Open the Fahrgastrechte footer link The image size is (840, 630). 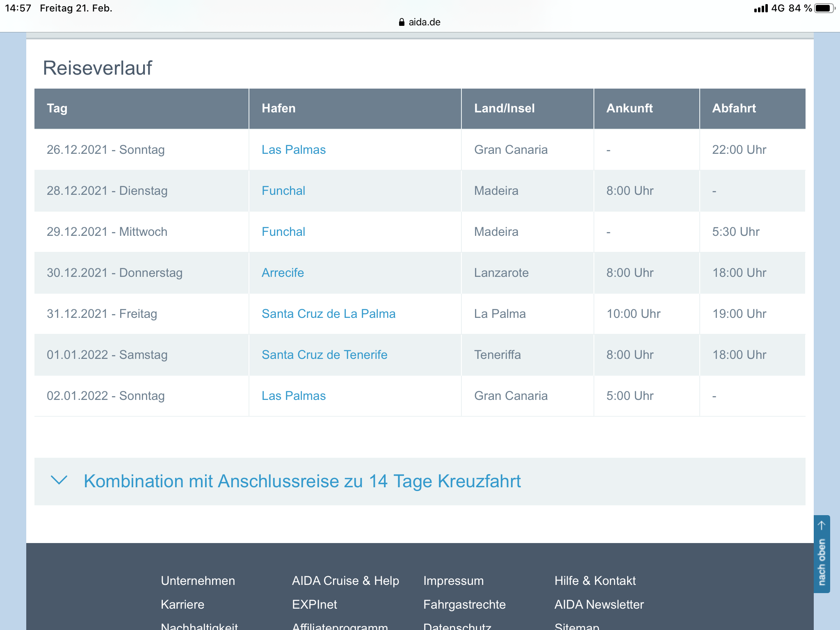pos(464,605)
